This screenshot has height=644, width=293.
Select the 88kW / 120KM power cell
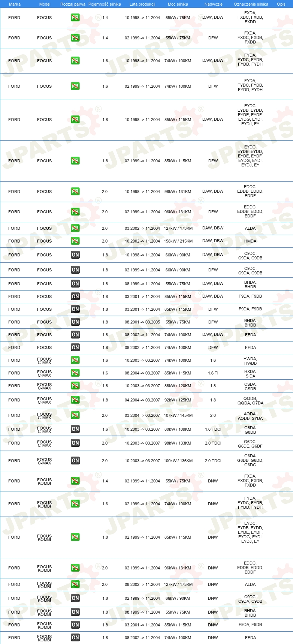click(x=178, y=386)
